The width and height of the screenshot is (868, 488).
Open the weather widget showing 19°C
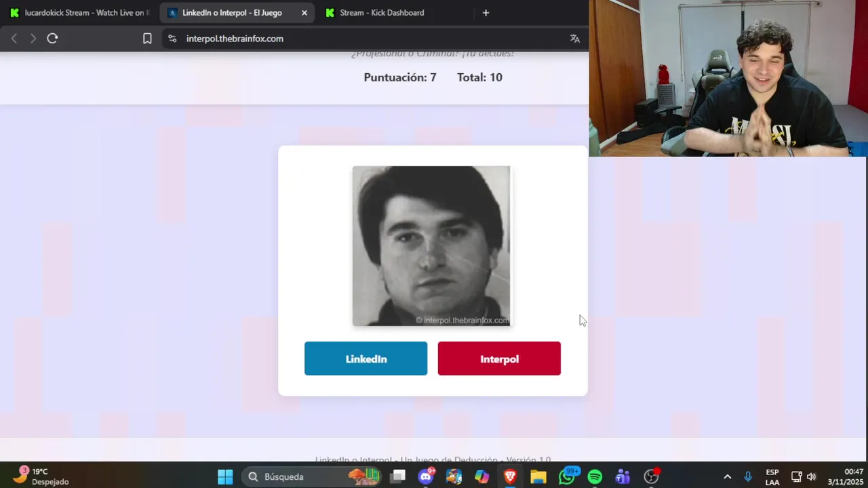(x=41, y=476)
